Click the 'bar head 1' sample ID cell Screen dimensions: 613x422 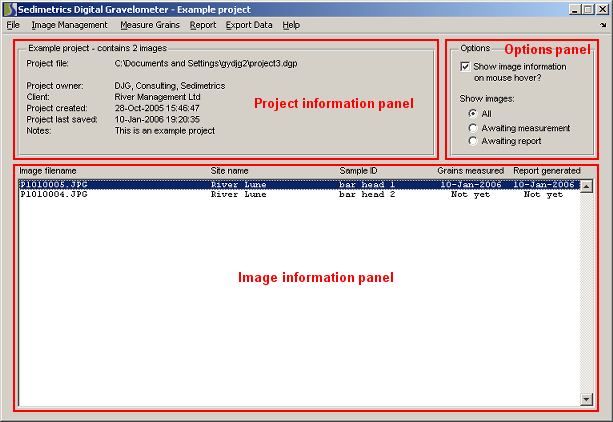click(x=367, y=184)
